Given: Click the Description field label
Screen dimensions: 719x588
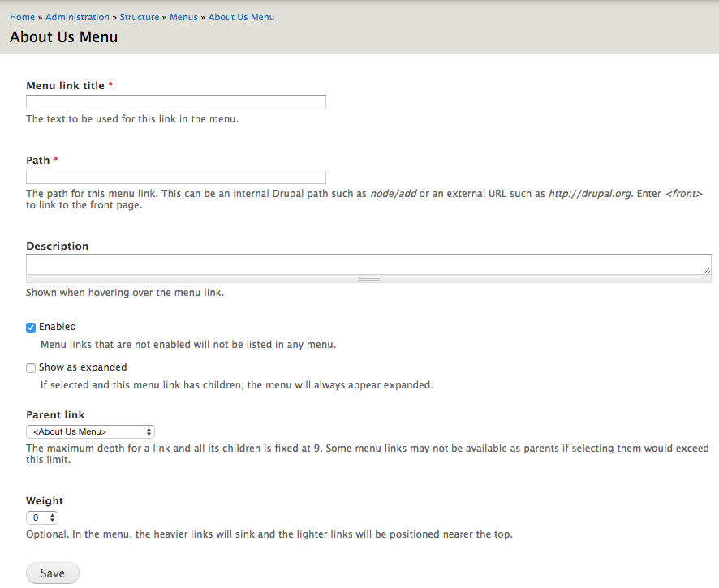Looking at the screenshot, I should 57,247.
